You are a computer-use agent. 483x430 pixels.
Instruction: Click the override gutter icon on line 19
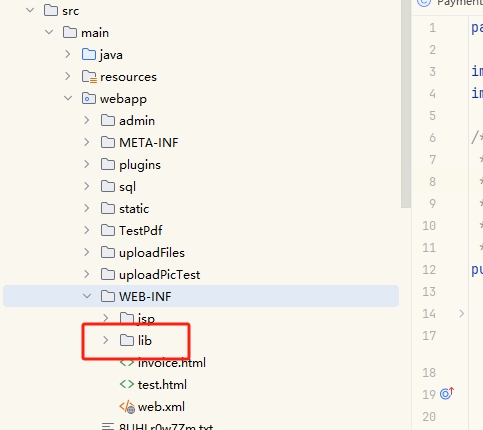click(447, 394)
